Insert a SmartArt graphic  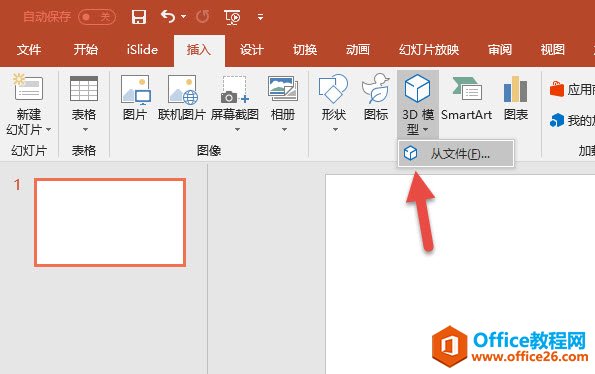click(x=467, y=98)
